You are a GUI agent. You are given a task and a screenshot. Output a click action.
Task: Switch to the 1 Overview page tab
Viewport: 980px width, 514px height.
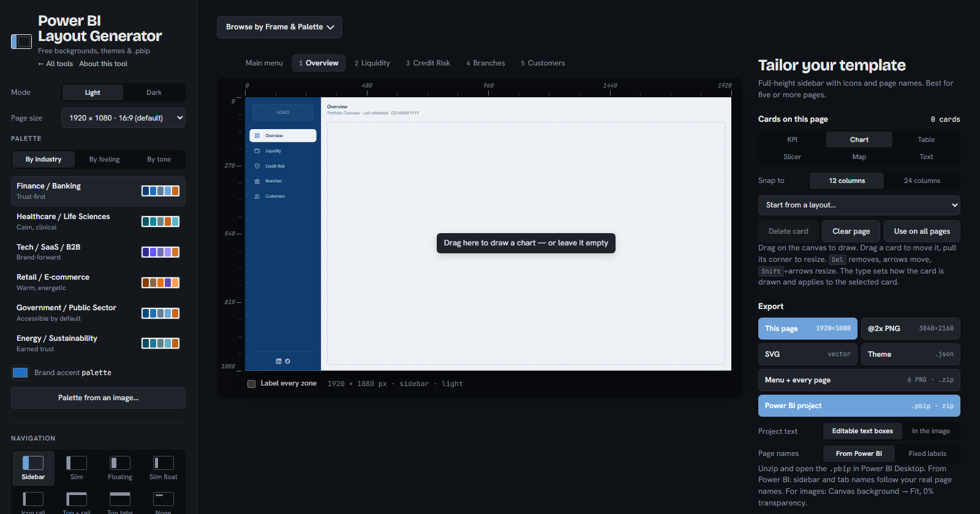click(x=318, y=63)
